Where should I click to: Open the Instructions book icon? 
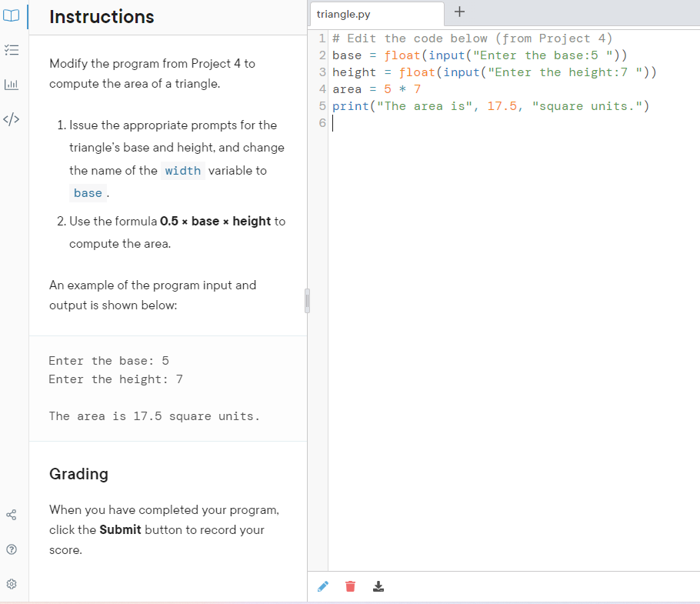12,15
